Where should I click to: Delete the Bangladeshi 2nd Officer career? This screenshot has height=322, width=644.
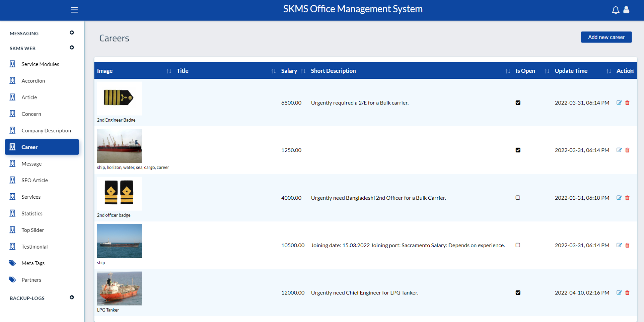628,198
